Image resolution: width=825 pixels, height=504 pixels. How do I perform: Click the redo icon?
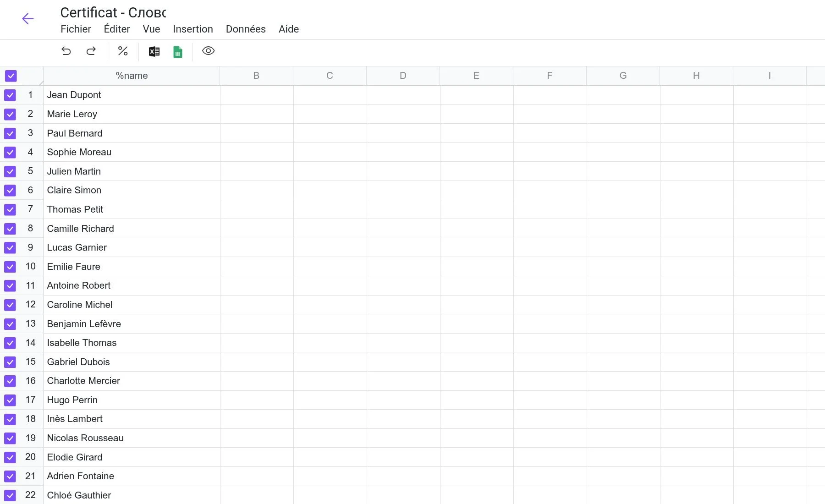[x=91, y=51]
